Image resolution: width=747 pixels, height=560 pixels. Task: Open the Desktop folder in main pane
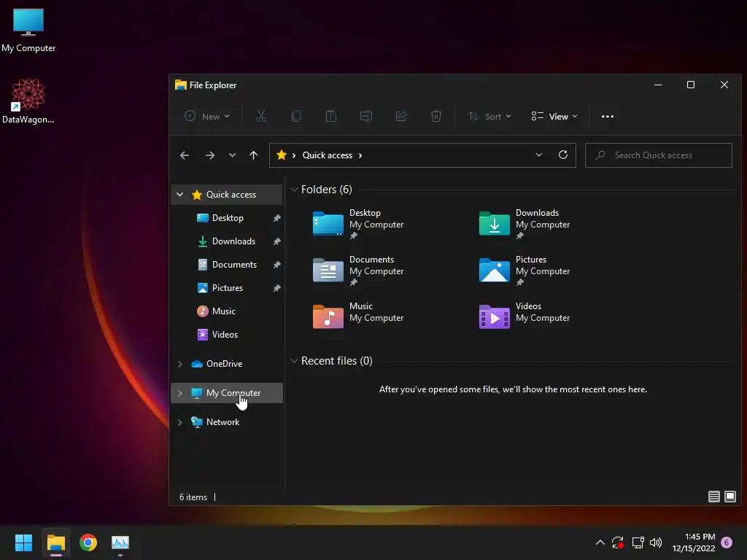tap(359, 224)
